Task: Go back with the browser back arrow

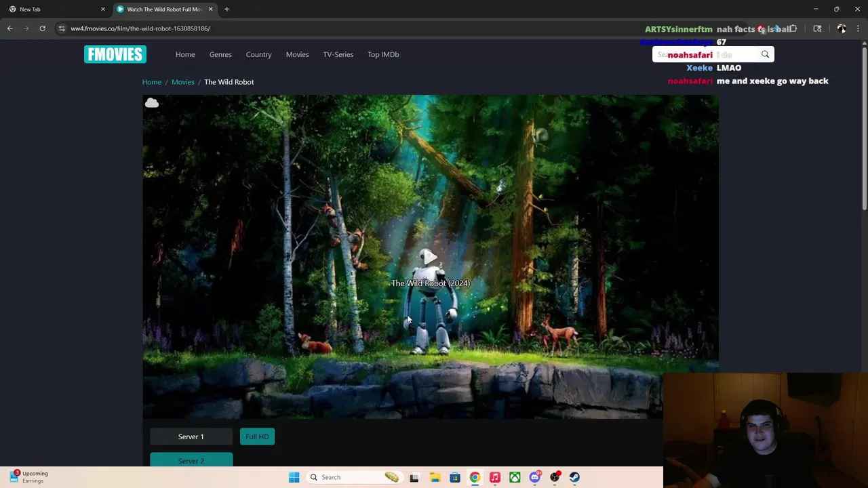Action: point(9,28)
